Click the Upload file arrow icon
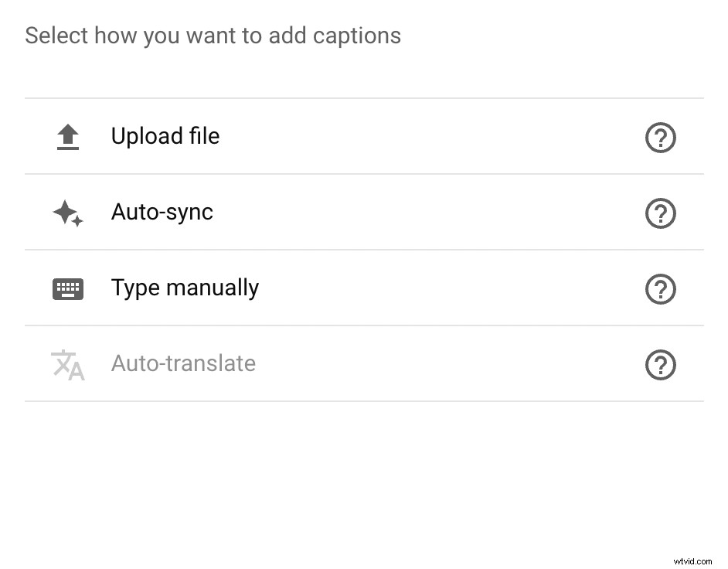Screen dimensions: 728x569 [67, 136]
